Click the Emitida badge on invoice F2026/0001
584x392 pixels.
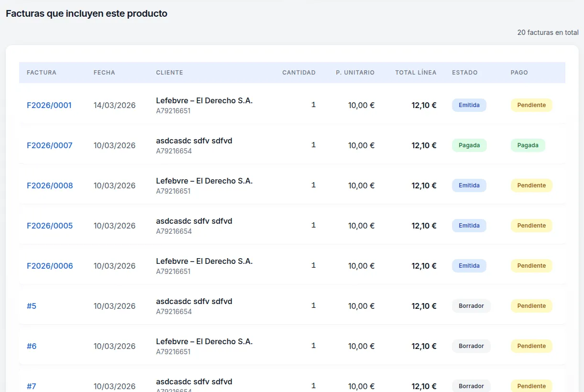coord(469,105)
